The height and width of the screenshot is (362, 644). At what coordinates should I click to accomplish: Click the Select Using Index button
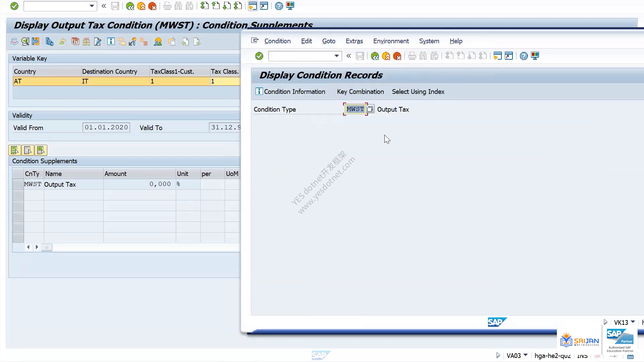pyautogui.click(x=418, y=92)
